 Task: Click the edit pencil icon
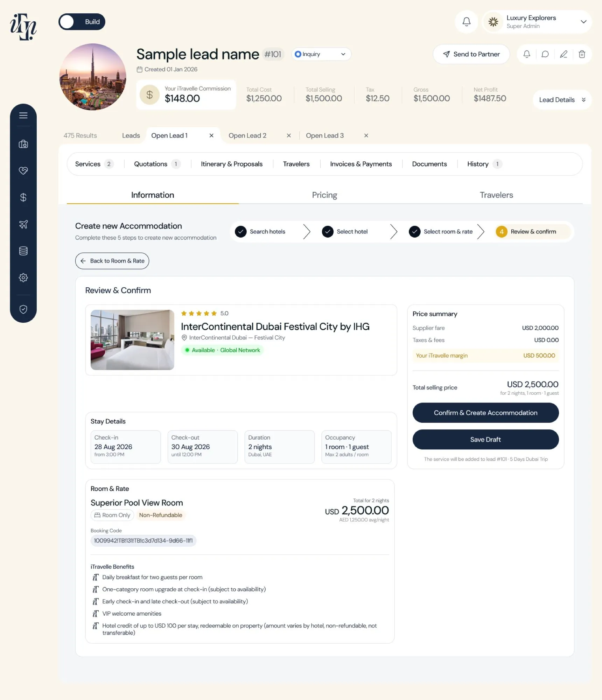coord(563,54)
